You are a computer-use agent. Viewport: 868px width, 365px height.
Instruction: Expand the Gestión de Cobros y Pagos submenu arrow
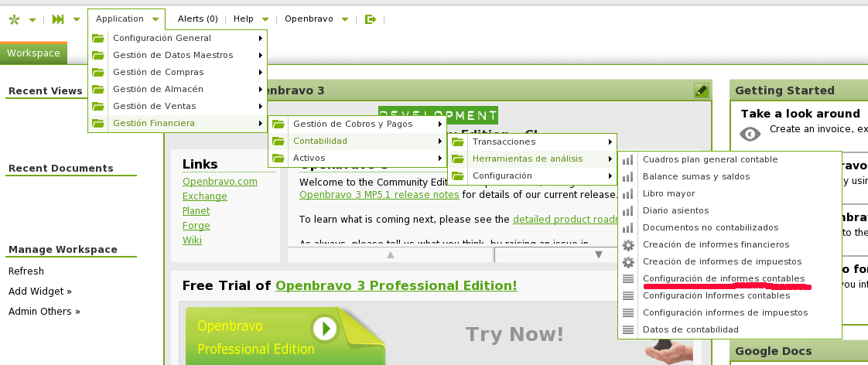click(x=439, y=125)
